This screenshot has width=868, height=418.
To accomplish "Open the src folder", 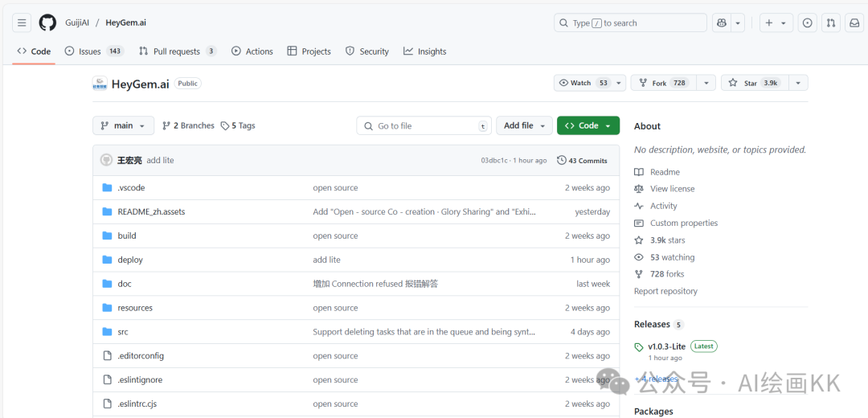I will (123, 332).
